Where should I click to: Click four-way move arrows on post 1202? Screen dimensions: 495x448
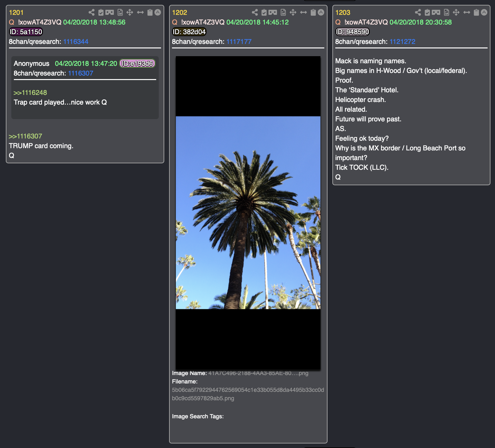tap(293, 13)
